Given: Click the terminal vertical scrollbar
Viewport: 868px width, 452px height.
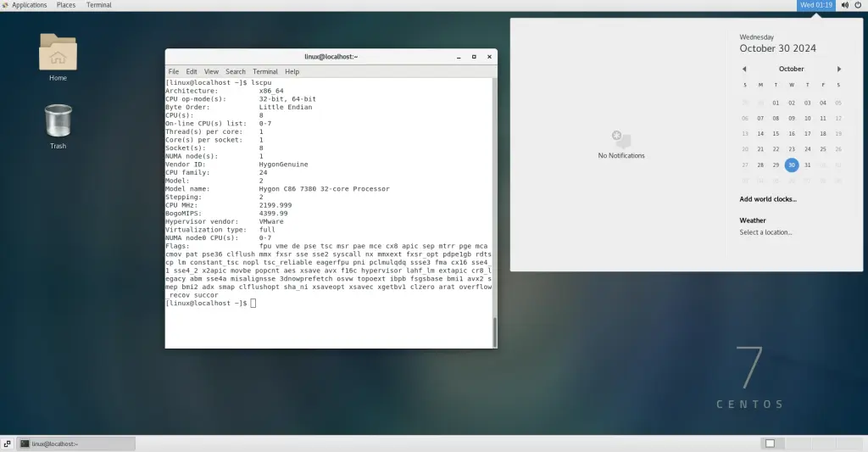Looking at the screenshot, I should coord(494,331).
